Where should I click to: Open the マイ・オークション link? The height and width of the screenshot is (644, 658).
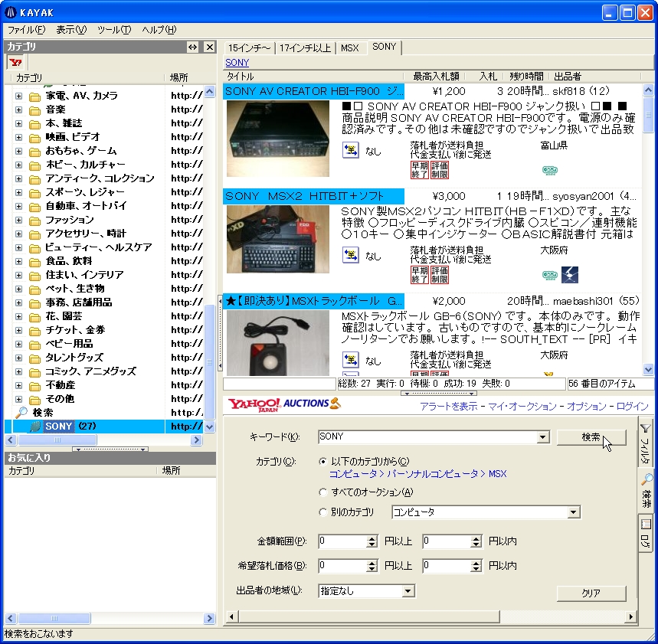(522, 406)
